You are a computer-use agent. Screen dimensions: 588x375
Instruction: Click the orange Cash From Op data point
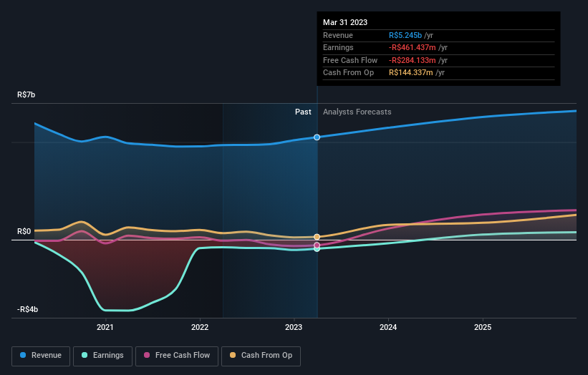coord(317,237)
